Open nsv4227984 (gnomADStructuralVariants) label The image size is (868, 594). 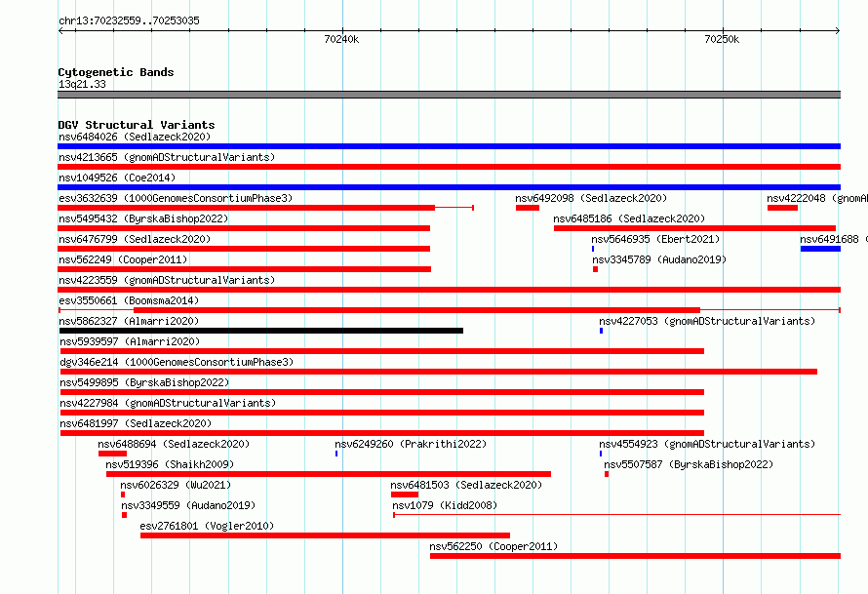168,403
